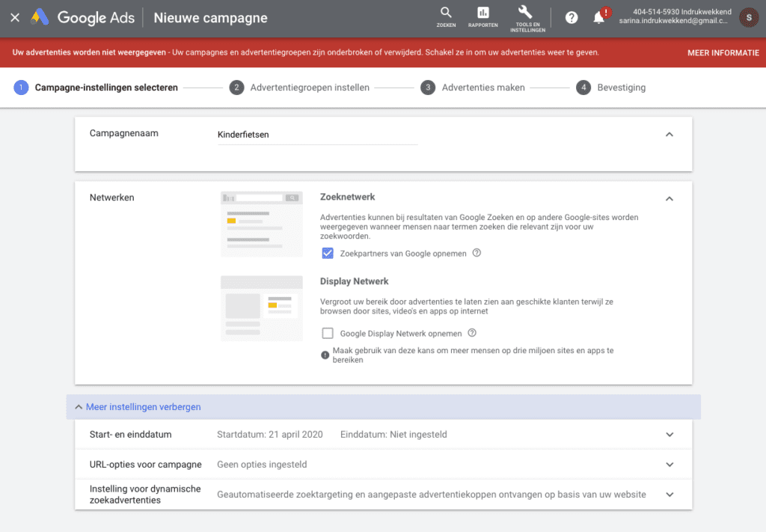Expand the dynamische zoekadvertenties setting row
Screen dimensions: 766x532
(x=670, y=495)
